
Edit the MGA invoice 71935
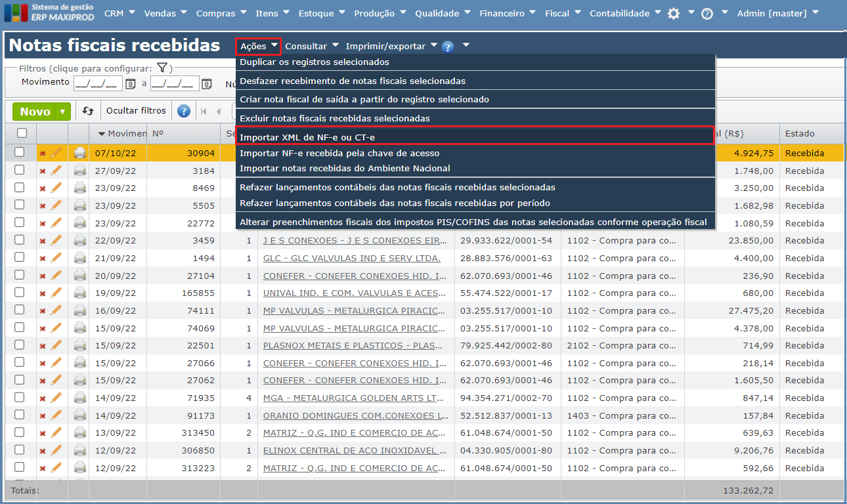coord(56,398)
